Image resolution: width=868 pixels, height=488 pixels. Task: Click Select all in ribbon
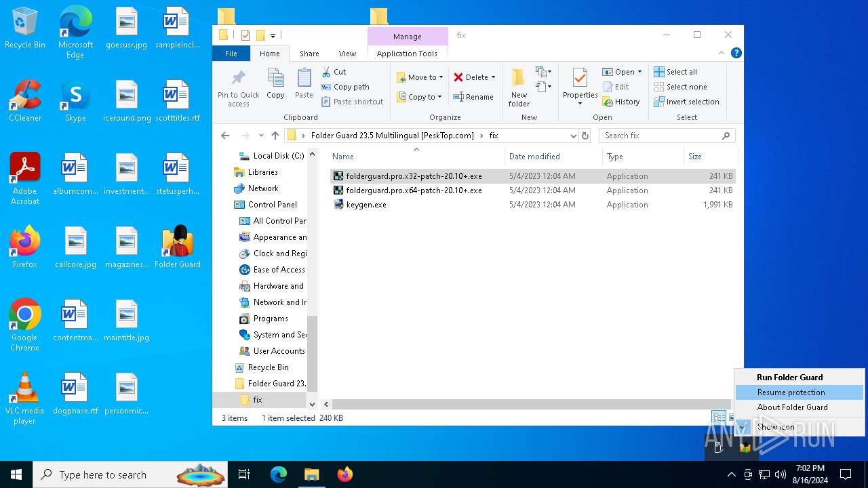click(675, 72)
